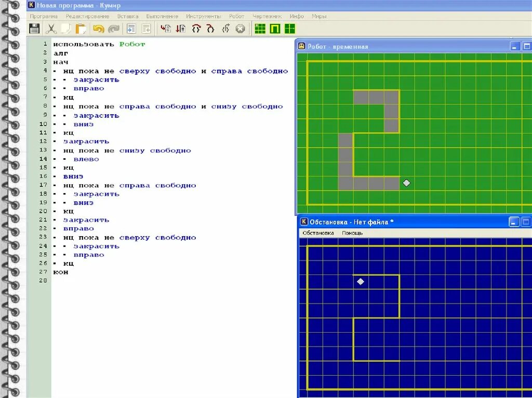Open the Робот menu
The image size is (532, 398).
[237, 16]
